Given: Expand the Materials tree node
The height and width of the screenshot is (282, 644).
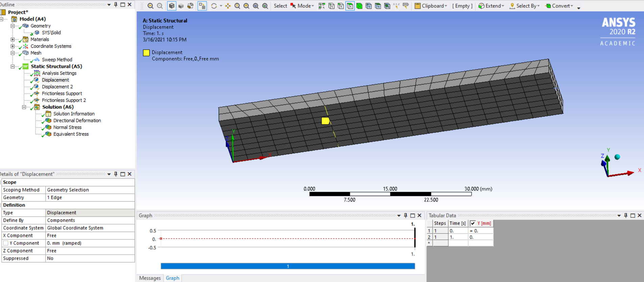Looking at the screenshot, I should [13, 40].
